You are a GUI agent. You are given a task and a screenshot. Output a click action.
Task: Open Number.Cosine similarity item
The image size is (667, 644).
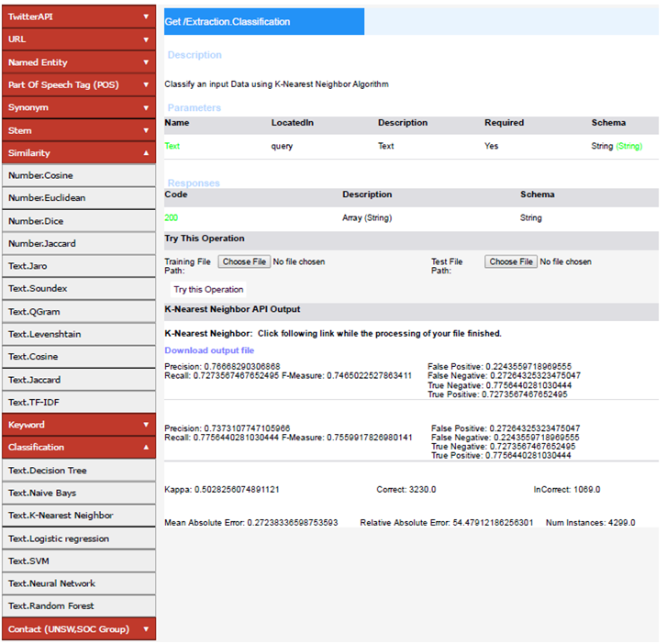click(40, 175)
